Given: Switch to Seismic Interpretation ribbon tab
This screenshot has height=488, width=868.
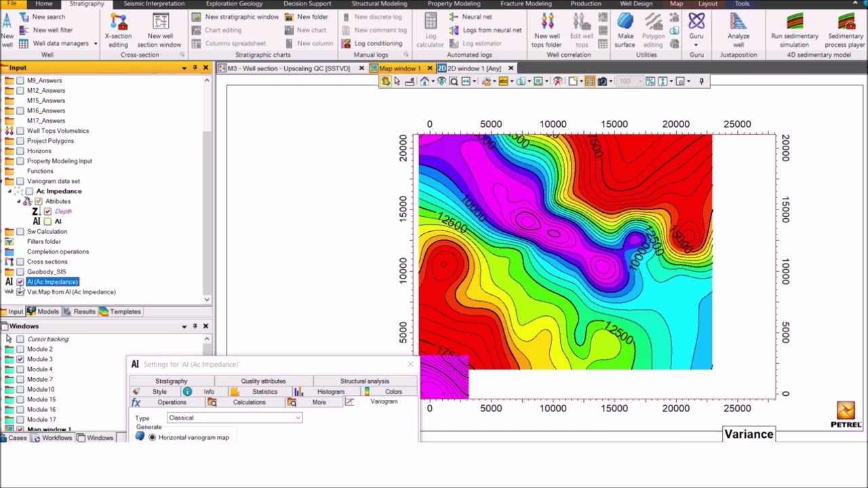Looking at the screenshot, I should (154, 3).
